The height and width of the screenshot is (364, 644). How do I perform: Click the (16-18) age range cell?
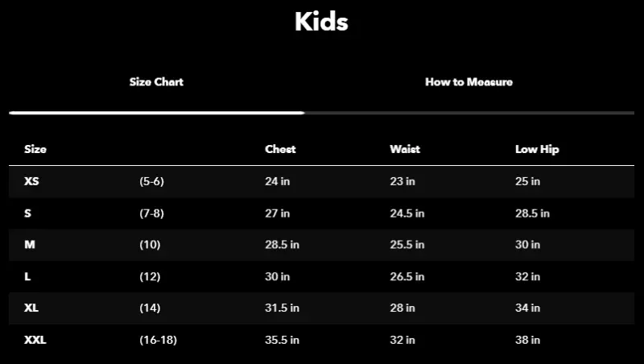point(158,340)
